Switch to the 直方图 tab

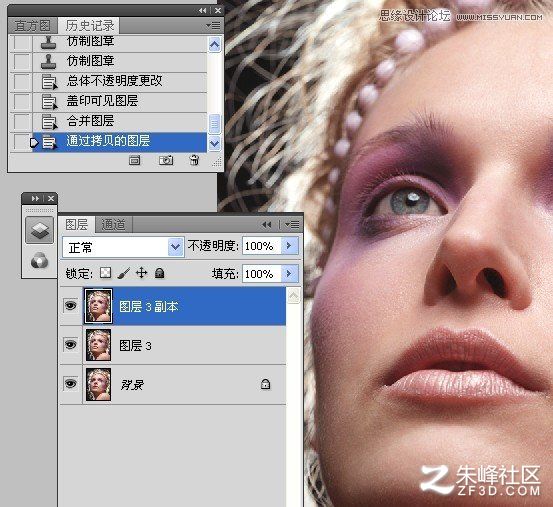(32, 25)
